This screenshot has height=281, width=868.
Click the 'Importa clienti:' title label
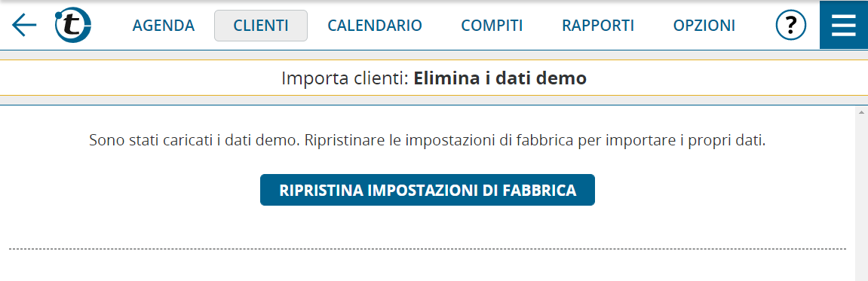pos(345,78)
